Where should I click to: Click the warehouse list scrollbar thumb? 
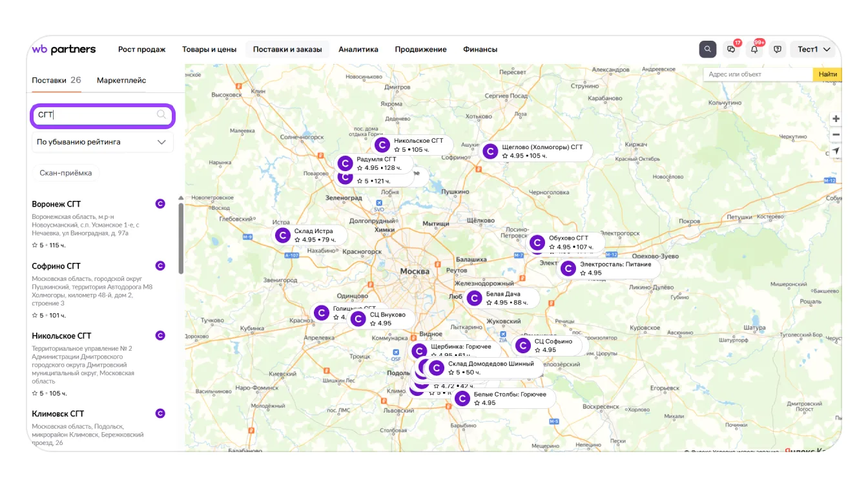[x=181, y=238]
